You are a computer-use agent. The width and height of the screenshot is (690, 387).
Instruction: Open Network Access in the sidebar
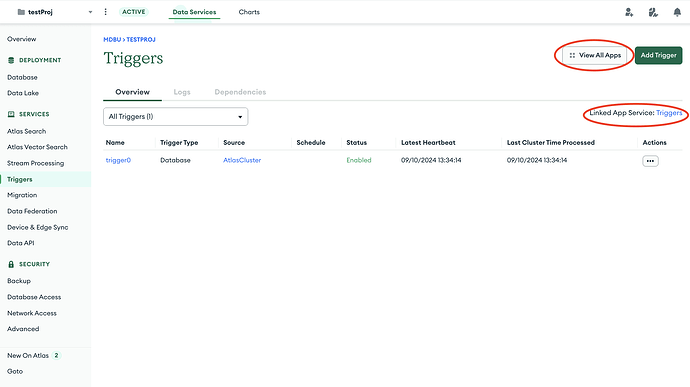[32, 313]
